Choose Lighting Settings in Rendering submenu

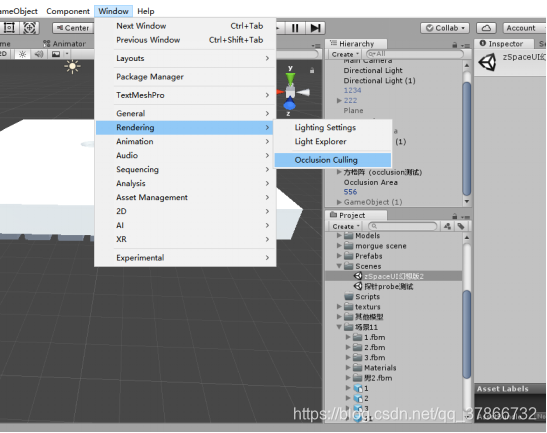[x=333, y=128]
